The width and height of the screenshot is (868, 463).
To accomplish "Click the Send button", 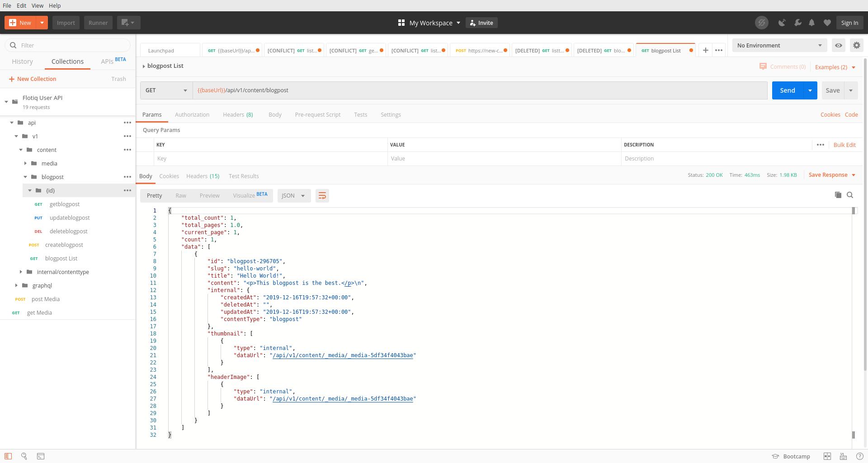I will pos(788,90).
